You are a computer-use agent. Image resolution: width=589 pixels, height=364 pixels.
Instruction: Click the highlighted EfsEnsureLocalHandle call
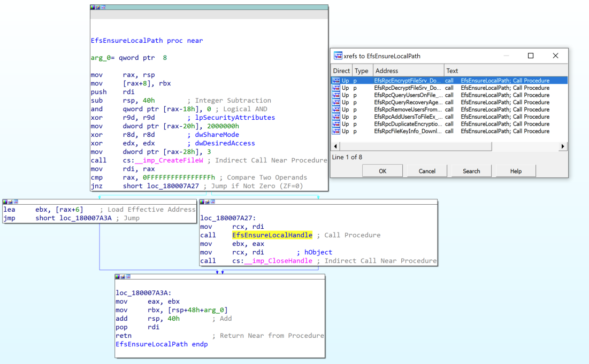(x=272, y=235)
